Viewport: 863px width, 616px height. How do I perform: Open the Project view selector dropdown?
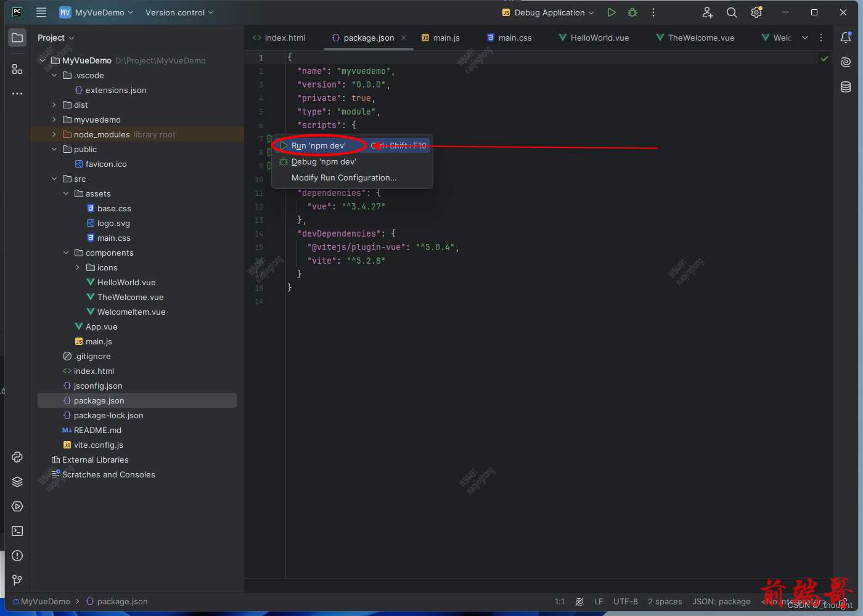pyautogui.click(x=55, y=38)
